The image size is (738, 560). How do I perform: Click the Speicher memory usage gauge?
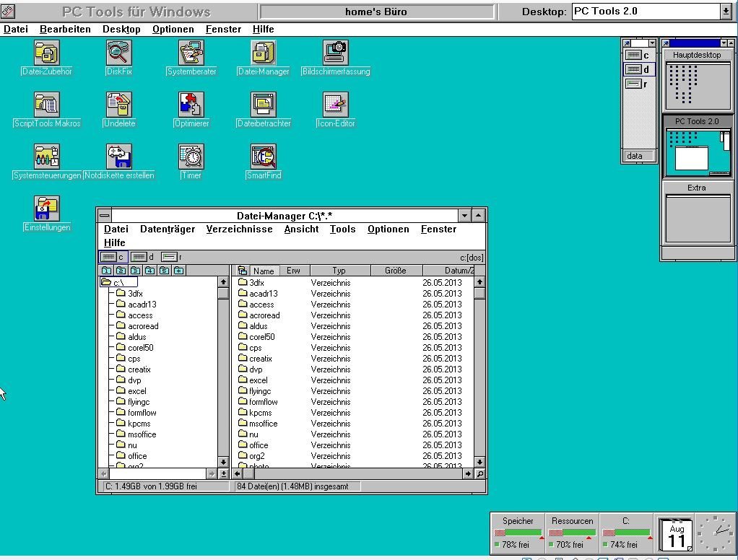pyautogui.click(x=517, y=533)
